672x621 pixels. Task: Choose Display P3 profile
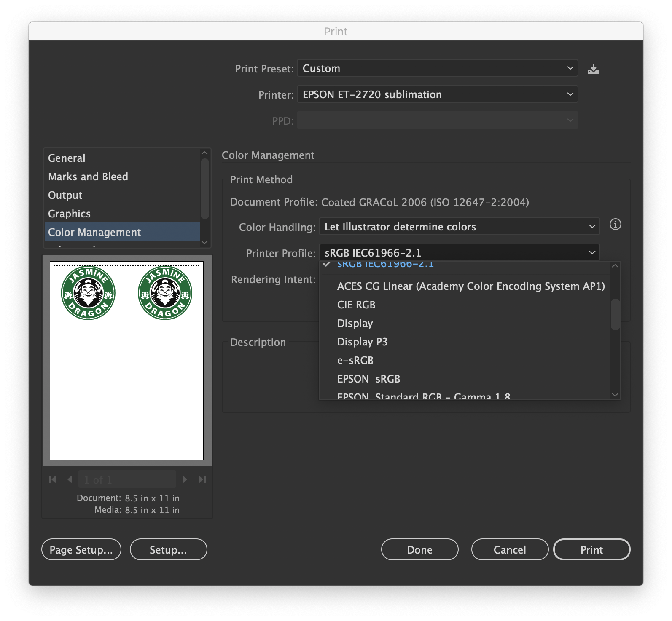(x=465, y=342)
